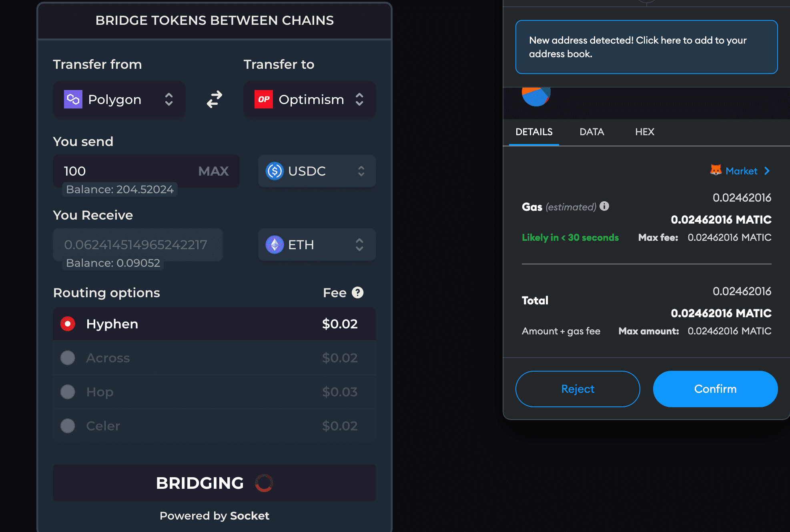Click the ETH diamond icon

275,245
